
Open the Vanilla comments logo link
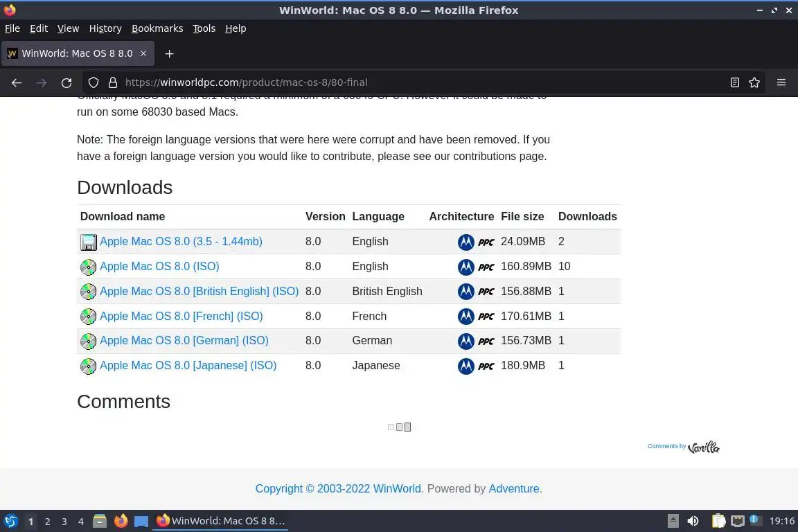click(x=703, y=447)
